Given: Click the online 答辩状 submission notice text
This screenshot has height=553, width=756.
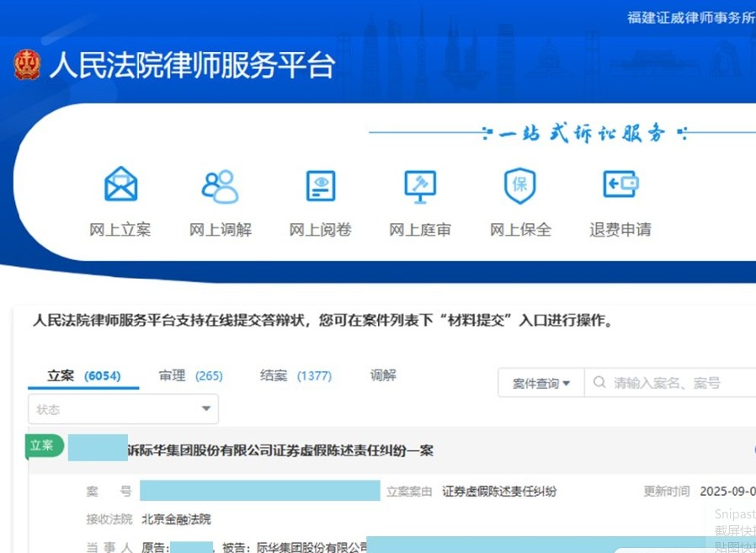Looking at the screenshot, I should coord(322,320).
